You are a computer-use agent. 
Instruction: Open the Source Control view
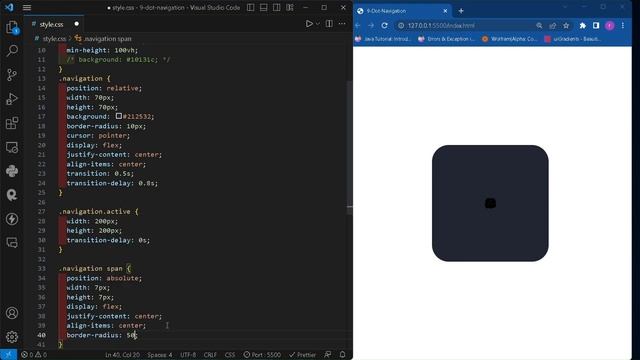tap(12, 75)
